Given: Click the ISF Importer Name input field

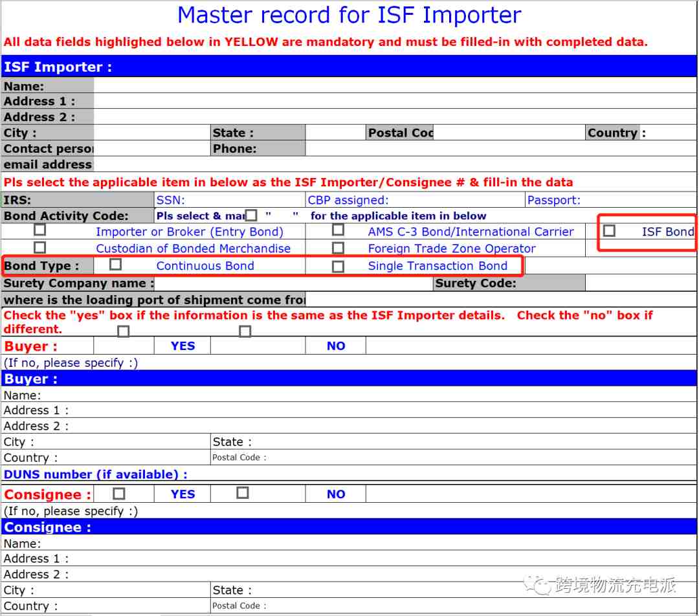Looking at the screenshot, I should (395, 85).
